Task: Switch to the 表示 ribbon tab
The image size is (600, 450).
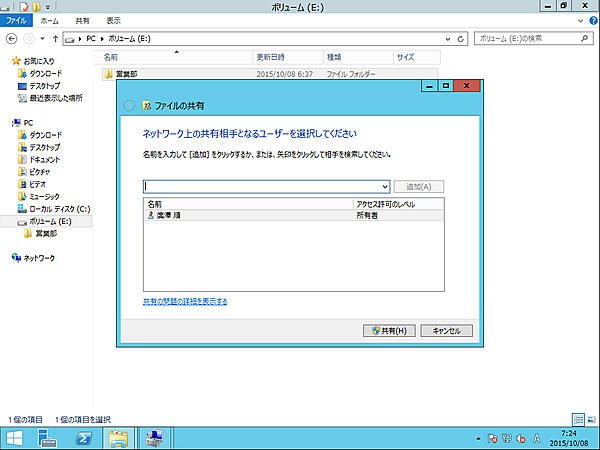Action: tap(113, 21)
